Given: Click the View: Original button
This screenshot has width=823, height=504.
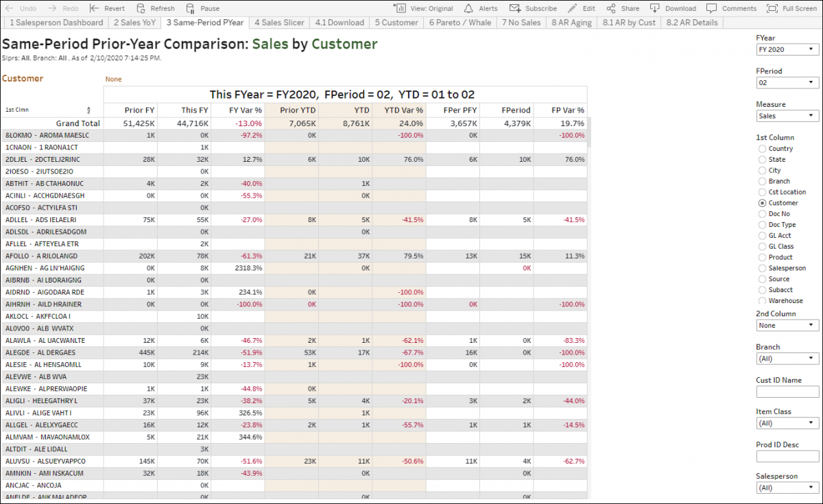Looking at the screenshot, I should click(424, 8).
